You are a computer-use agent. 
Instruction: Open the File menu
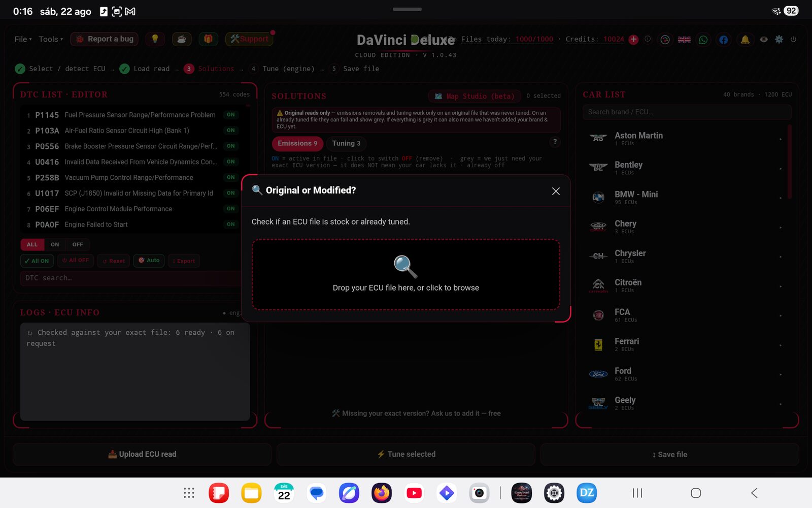click(x=23, y=39)
